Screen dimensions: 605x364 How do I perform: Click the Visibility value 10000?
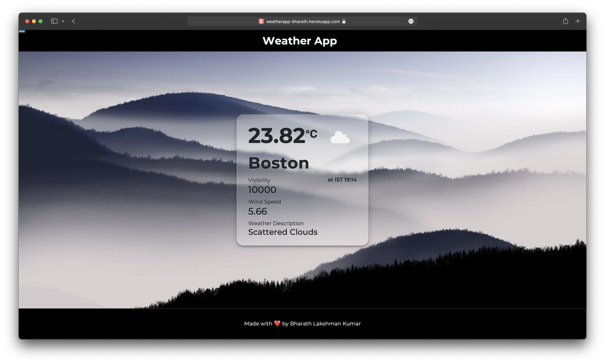[x=262, y=190]
